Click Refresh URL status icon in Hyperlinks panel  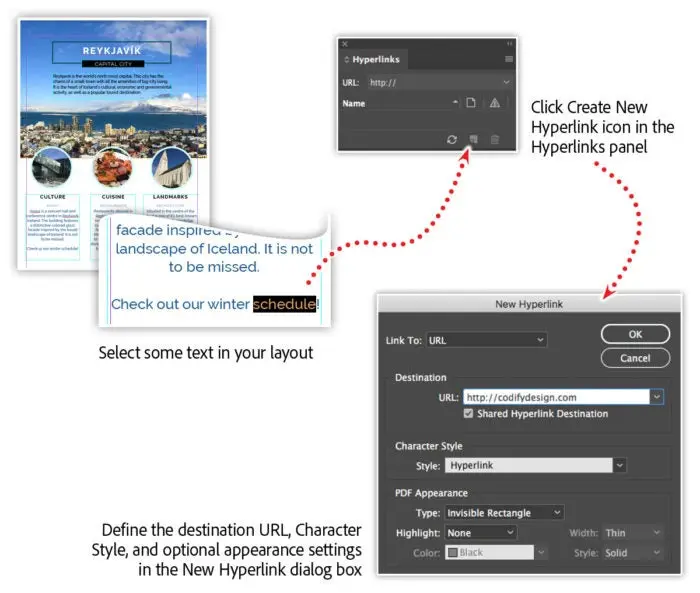tap(452, 140)
